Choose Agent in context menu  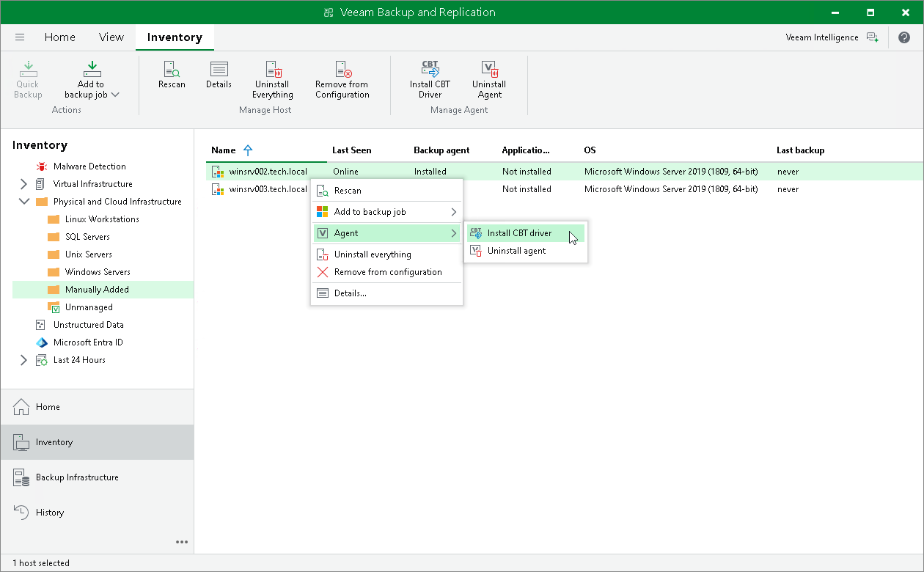tap(387, 233)
